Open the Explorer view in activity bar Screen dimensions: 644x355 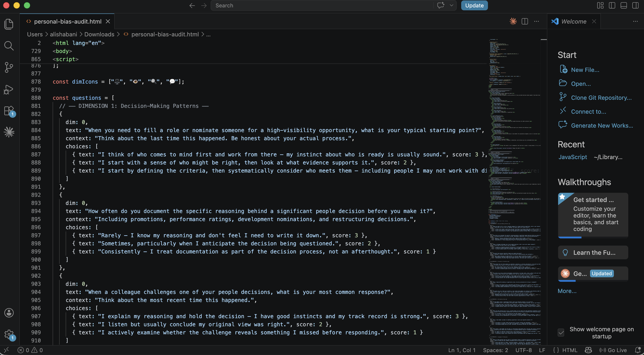pyautogui.click(x=9, y=24)
